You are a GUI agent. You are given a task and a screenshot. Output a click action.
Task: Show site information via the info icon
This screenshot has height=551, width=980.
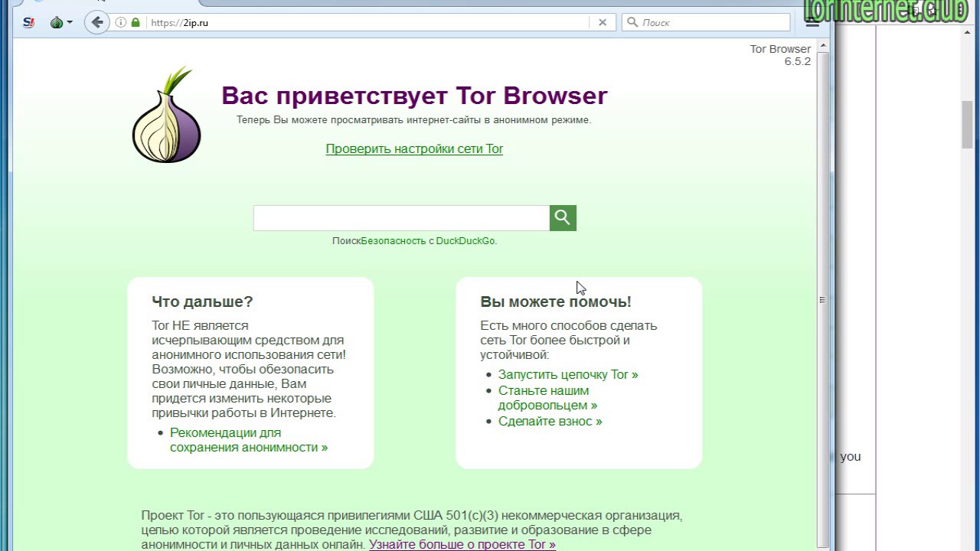click(x=120, y=22)
